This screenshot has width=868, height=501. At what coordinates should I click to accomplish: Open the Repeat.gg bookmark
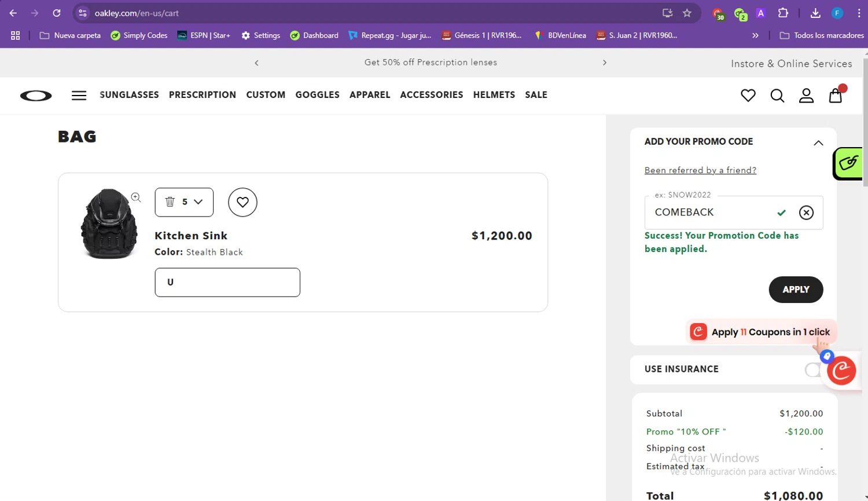click(x=390, y=35)
